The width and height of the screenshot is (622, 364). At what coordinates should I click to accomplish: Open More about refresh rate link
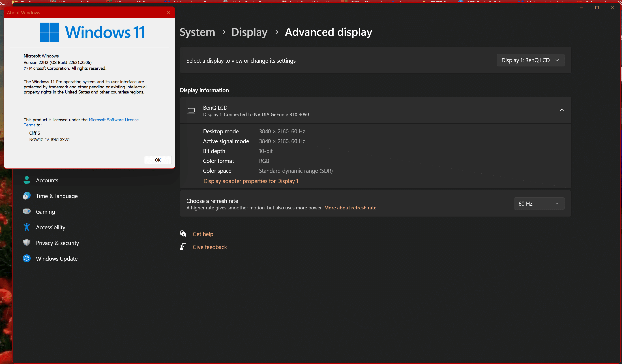click(x=350, y=208)
